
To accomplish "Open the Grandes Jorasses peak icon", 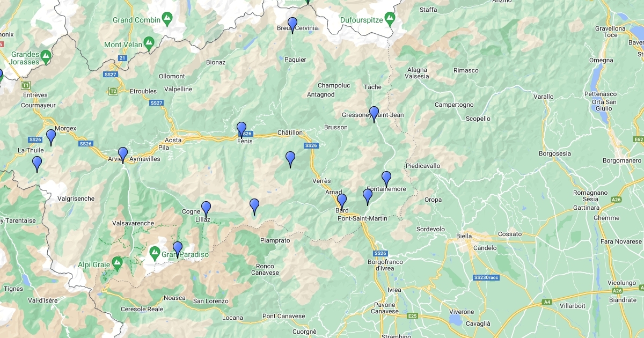I will point(47,55).
